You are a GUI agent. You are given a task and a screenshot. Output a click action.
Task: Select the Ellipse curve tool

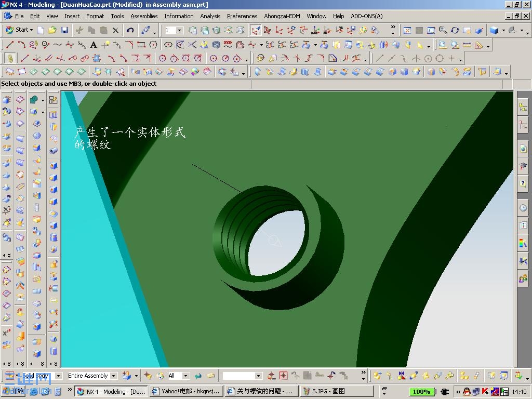(x=168, y=45)
